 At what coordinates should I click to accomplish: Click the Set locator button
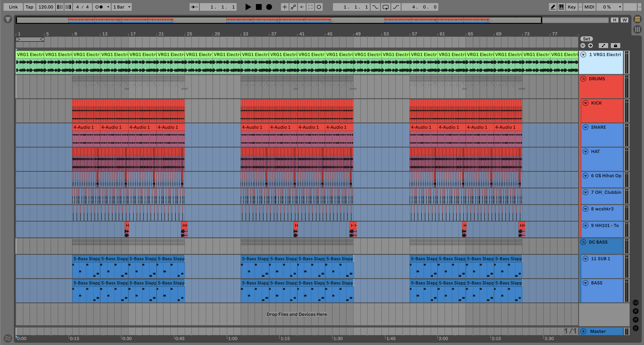tap(586, 39)
